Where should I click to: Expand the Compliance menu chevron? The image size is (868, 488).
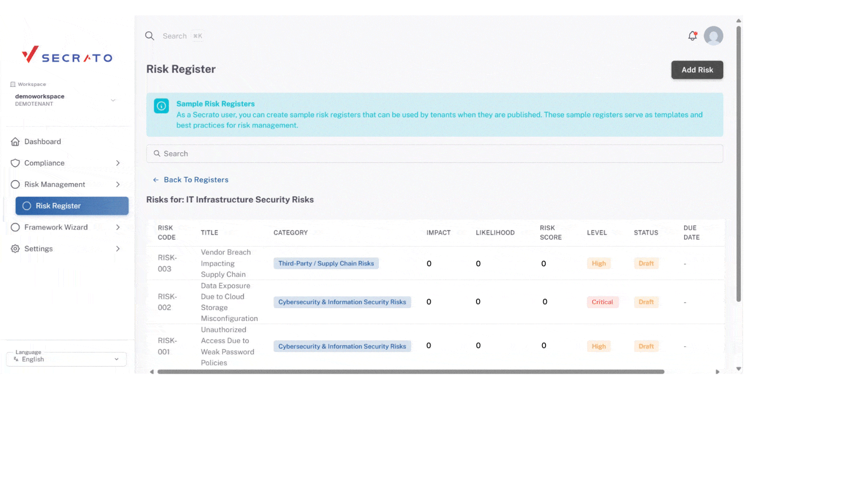(x=118, y=163)
